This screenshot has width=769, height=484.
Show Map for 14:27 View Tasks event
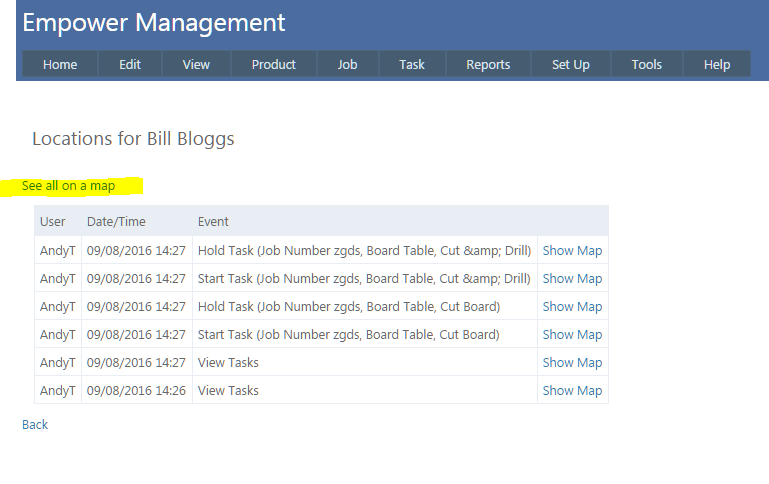click(572, 363)
